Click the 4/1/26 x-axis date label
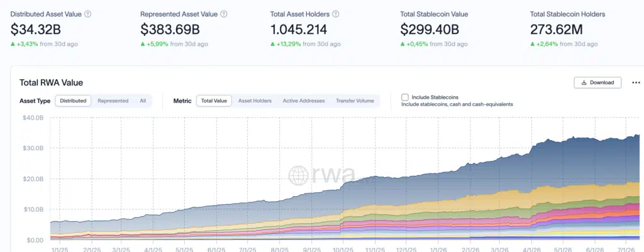 tap(532, 249)
